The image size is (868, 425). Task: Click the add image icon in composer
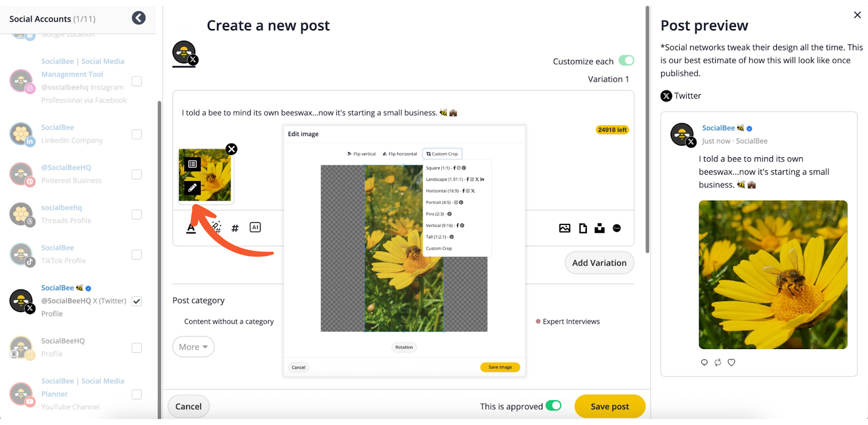click(x=565, y=228)
